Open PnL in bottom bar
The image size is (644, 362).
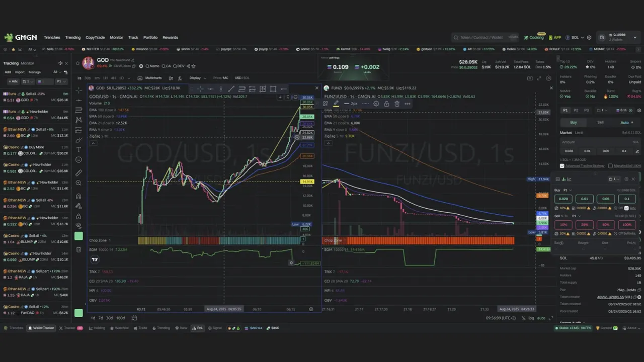197,328
